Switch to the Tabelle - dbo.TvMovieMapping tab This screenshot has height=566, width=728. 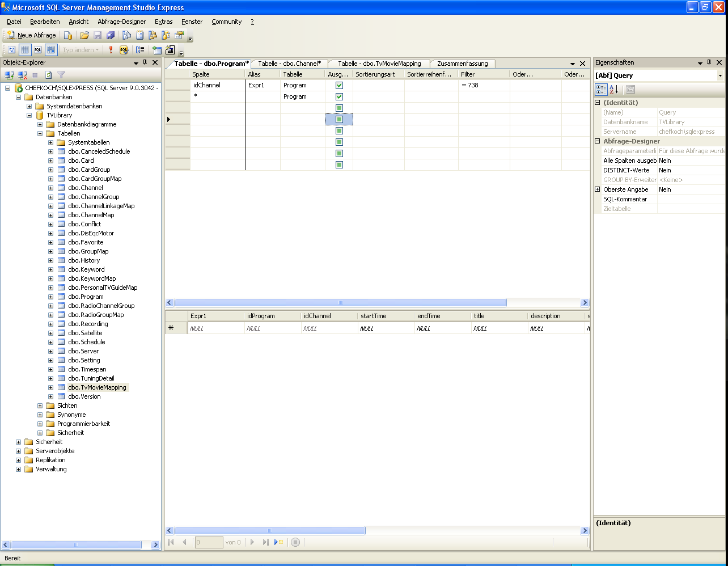pos(379,64)
